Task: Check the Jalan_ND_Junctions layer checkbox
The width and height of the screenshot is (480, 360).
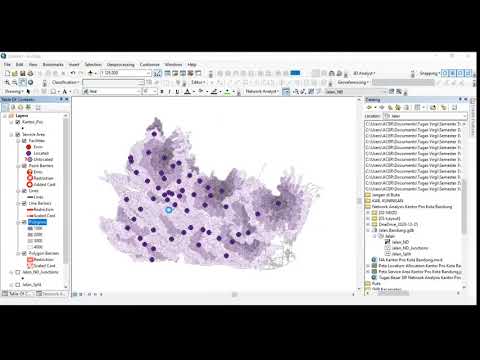Action: click(x=18, y=272)
